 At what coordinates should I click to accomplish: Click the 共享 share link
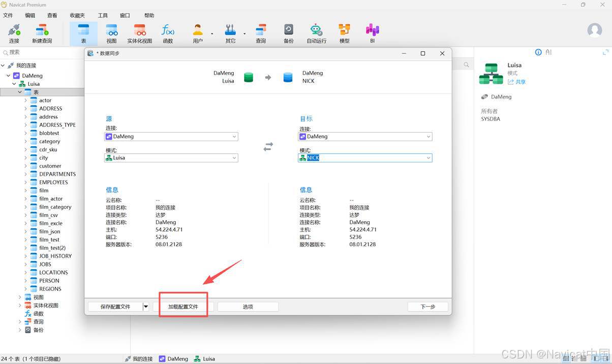click(x=517, y=82)
